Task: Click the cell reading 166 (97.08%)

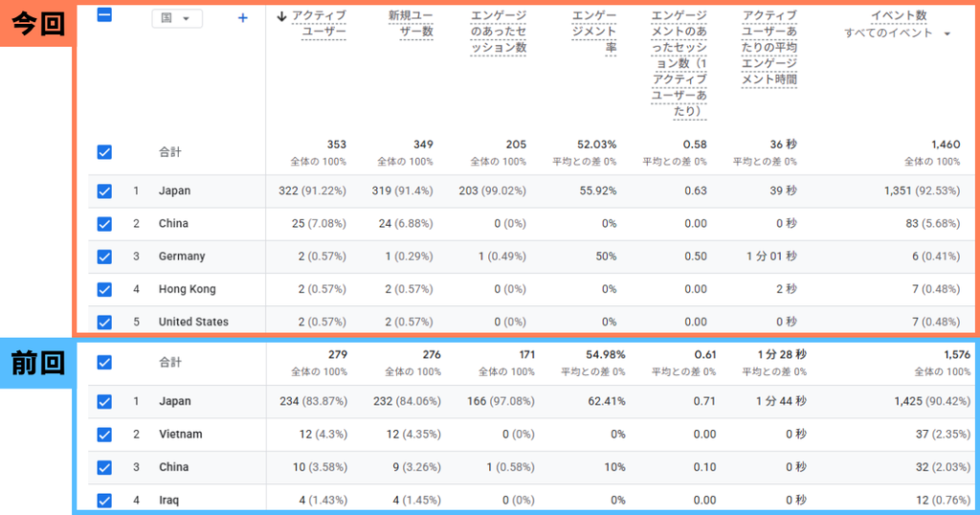Action: [501, 401]
